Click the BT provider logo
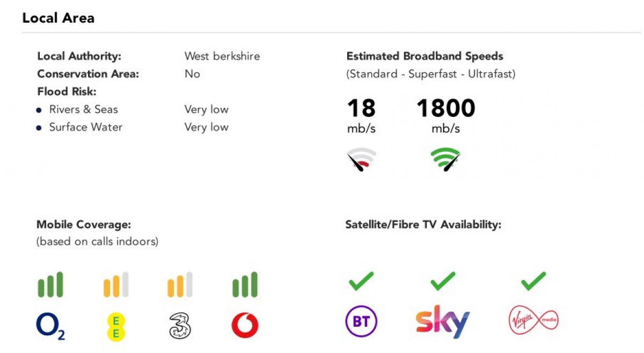Screen dimensions: 644x353 361,322
